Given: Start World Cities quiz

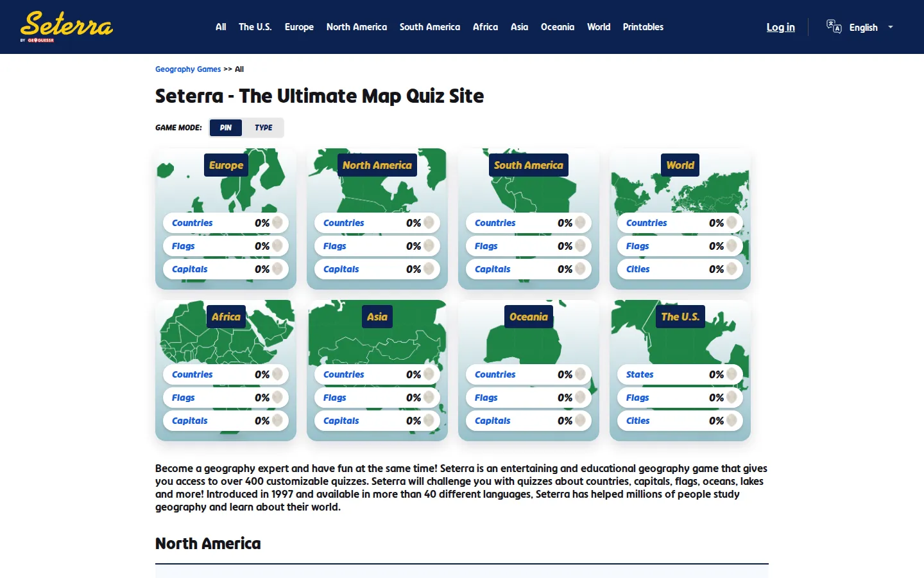Looking at the screenshot, I should pos(680,269).
